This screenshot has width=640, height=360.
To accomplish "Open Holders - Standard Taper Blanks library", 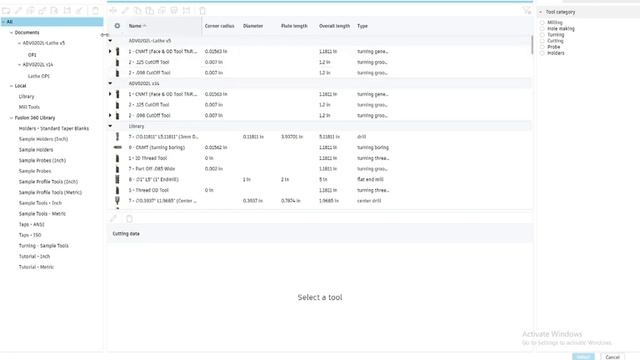I will click(x=54, y=128).
